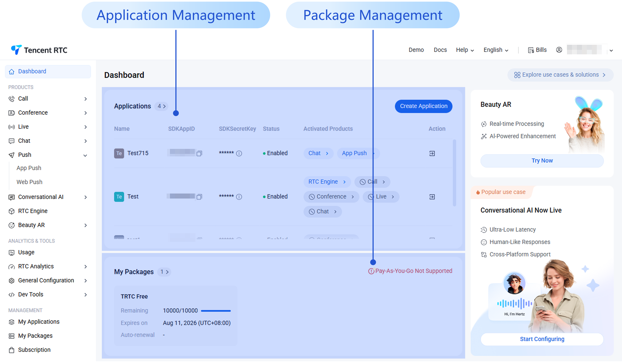Expand the Call submenu chevron
Viewport: 622px width, 364px height.
click(85, 99)
